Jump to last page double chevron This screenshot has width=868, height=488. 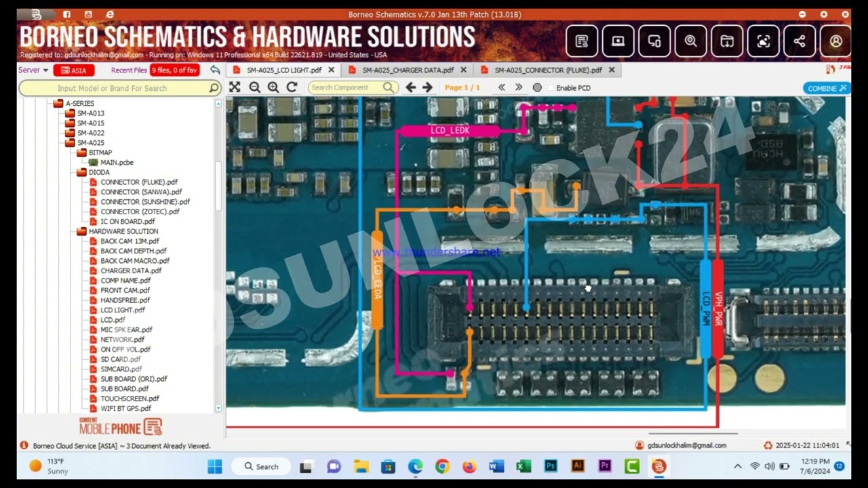(x=519, y=87)
